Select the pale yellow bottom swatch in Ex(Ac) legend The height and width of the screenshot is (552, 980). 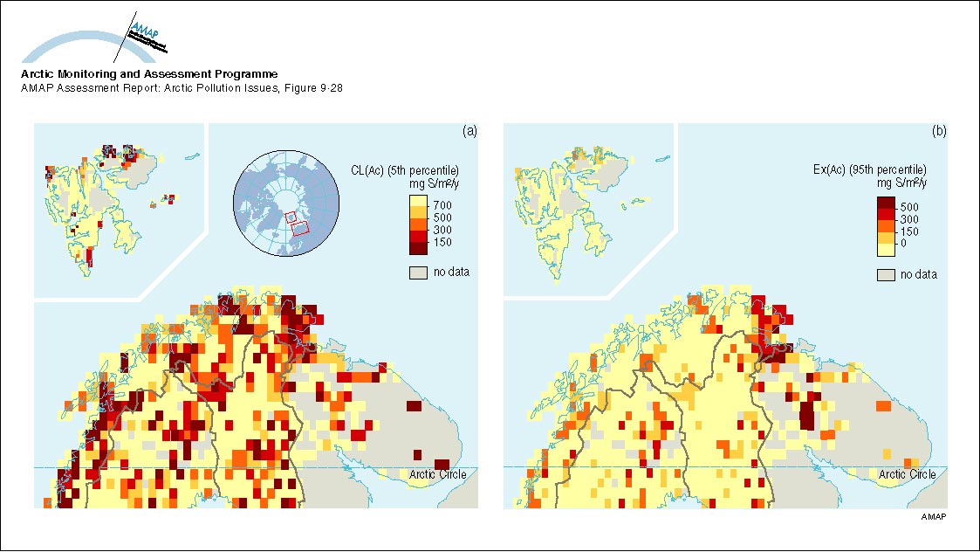(886, 249)
